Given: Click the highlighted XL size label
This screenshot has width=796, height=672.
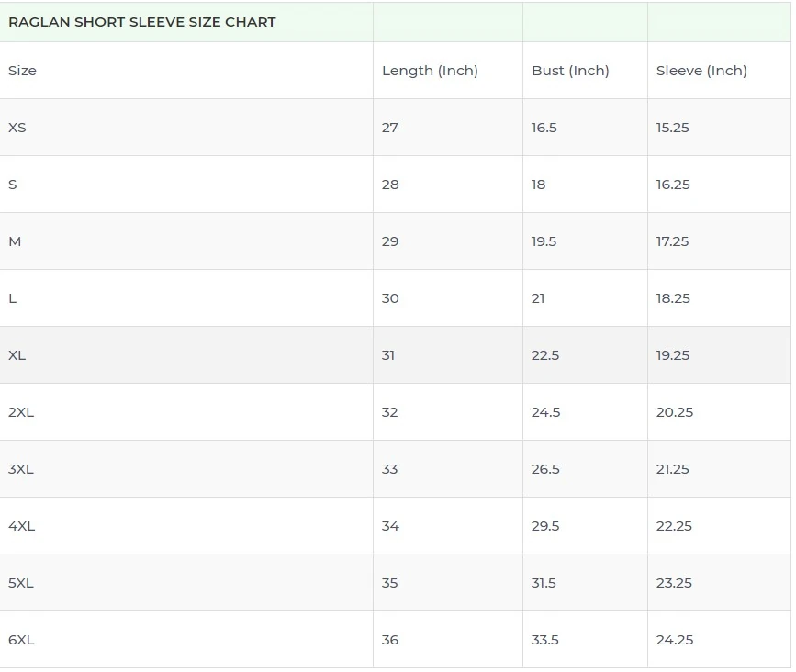Looking at the screenshot, I should pos(17,355).
